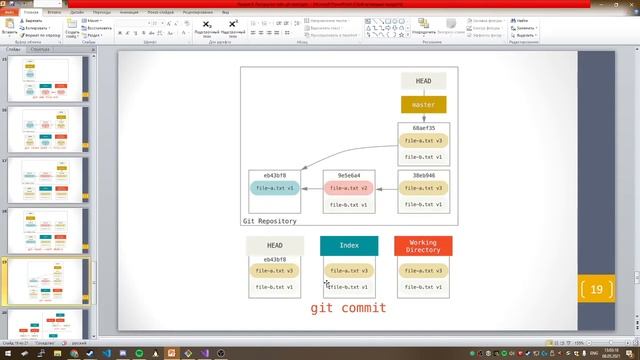Cut selection with the scissors icon
Screen dimensions: 640x360
click(x=22, y=21)
